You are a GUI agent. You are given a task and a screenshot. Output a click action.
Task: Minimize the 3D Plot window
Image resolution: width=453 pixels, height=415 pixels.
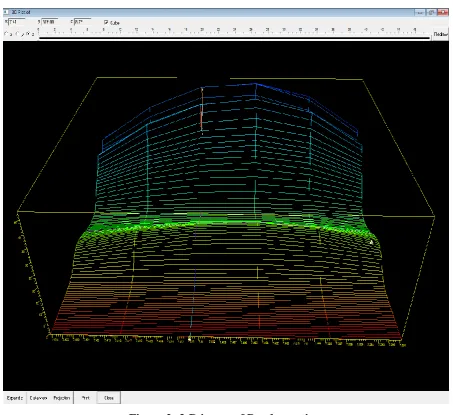420,12
